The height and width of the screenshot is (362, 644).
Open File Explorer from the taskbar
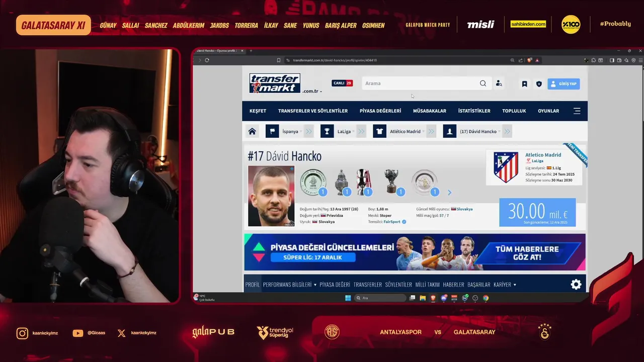[423, 298]
